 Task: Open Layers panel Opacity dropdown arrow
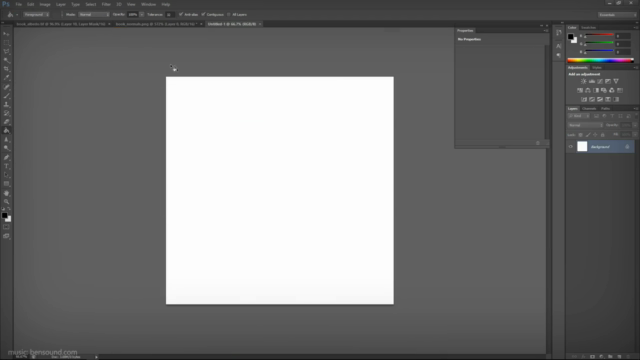635,125
